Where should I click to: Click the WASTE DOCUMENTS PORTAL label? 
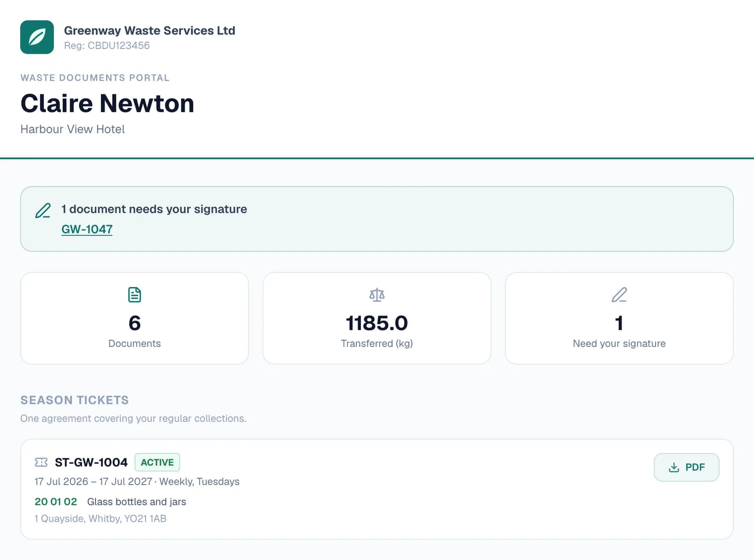[95, 78]
